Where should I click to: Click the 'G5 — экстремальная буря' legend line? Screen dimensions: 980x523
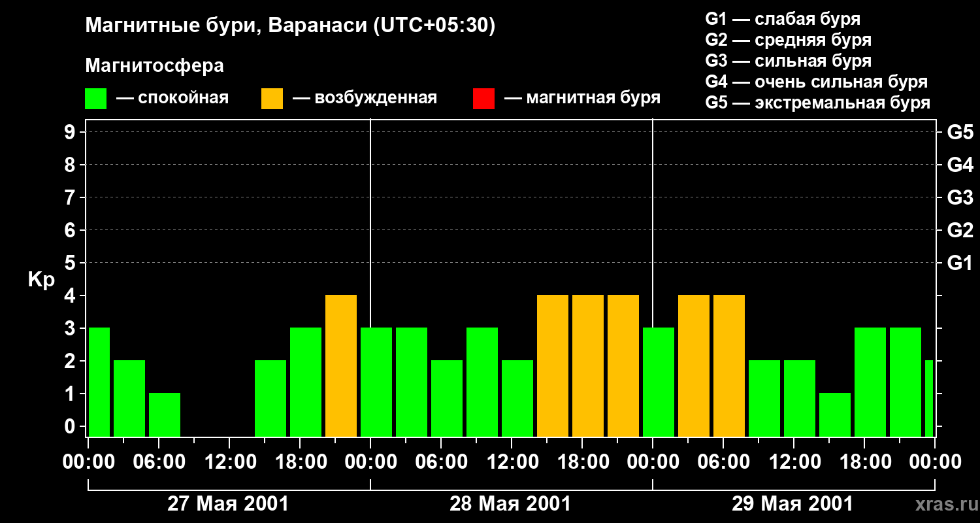pyautogui.click(x=818, y=103)
